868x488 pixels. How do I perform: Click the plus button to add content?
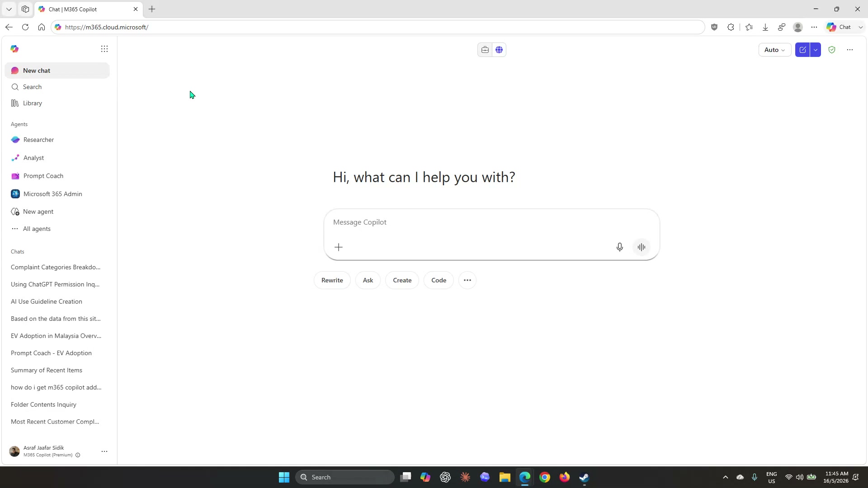(339, 247)
